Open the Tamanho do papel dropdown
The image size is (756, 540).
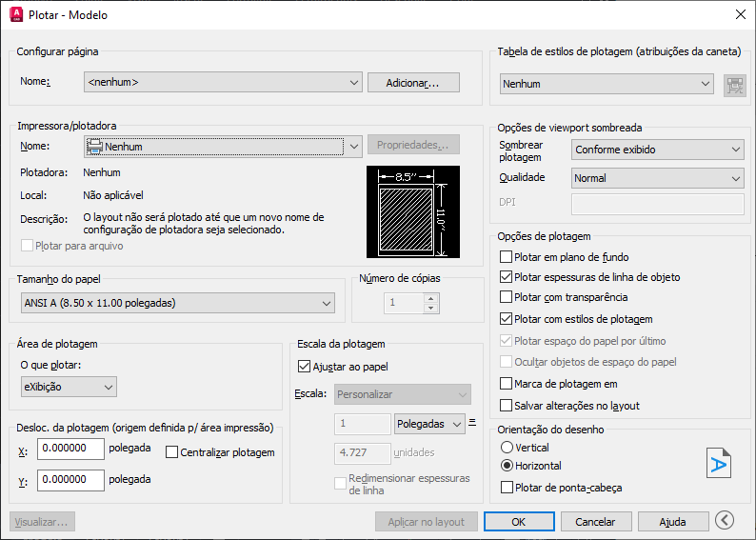point(178,303)
